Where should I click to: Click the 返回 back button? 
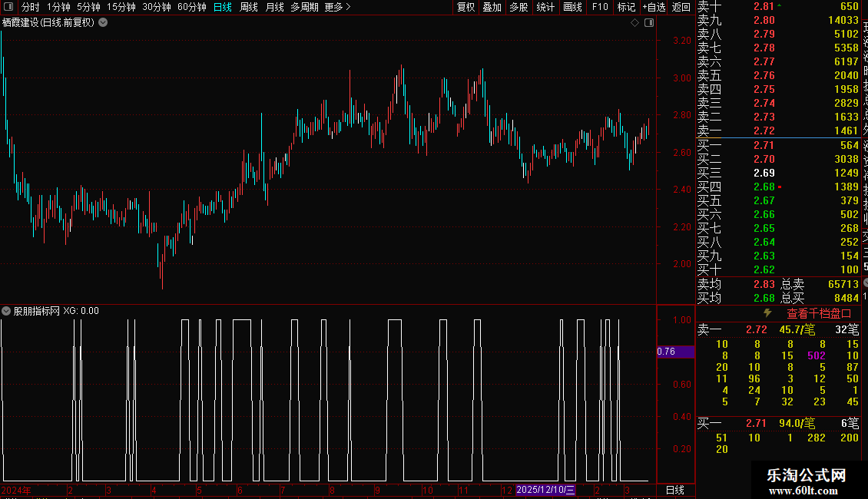click(x=681, y=7)
